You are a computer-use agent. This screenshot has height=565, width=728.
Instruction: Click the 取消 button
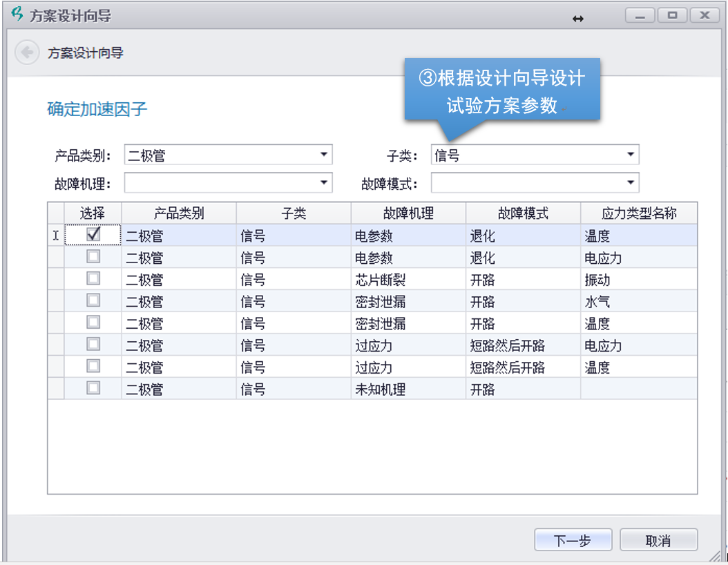click(658, 539)
